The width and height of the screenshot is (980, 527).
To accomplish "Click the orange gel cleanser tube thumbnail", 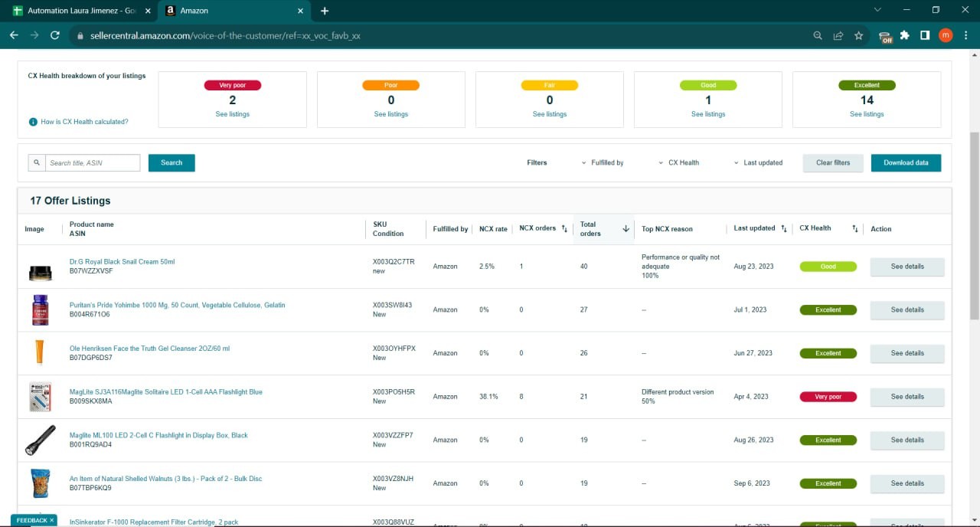I will (40, 353).
